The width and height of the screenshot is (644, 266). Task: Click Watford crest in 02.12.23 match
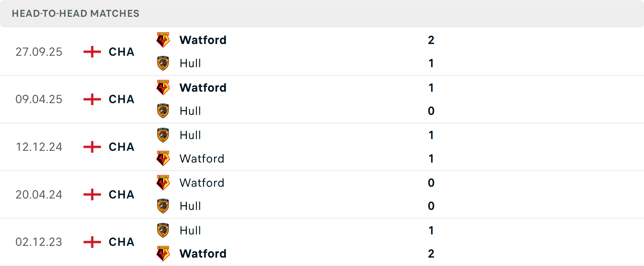pyautogui.click(x=163, y=254)
